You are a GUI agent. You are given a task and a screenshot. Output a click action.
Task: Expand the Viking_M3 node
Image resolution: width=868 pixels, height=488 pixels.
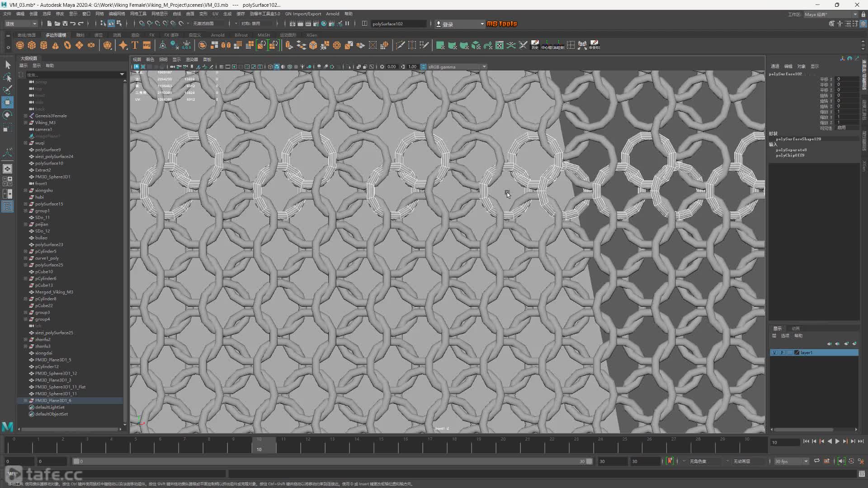25,122
